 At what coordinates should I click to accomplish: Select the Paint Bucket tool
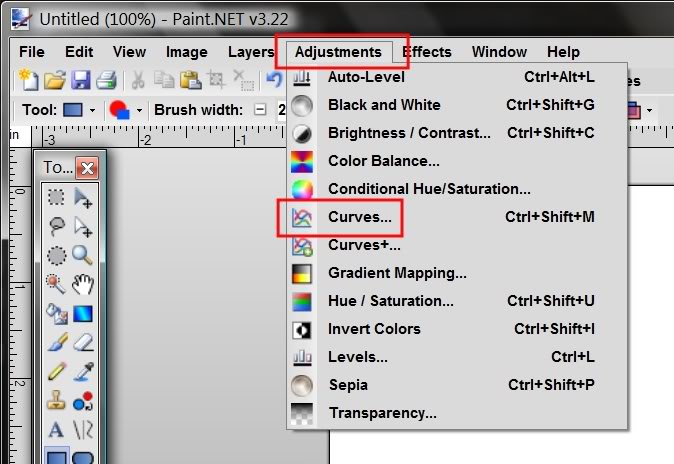coord(56,313)
